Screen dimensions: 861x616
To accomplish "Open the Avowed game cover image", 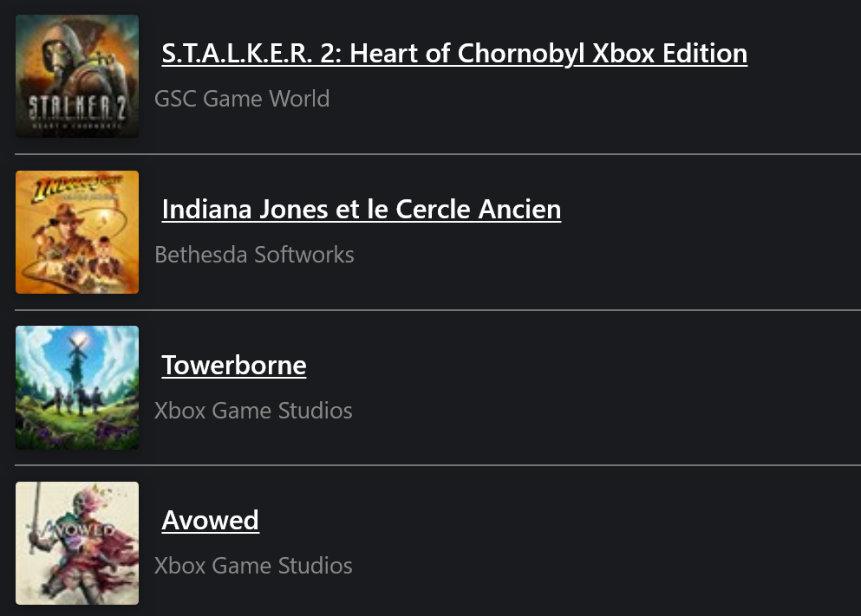I will pyautogui.click(x=77, y=543).
